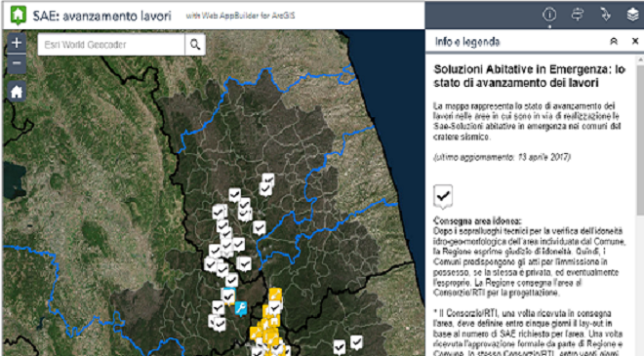
Task: Open the Info widget in header
Action: (x=549, y=15)
